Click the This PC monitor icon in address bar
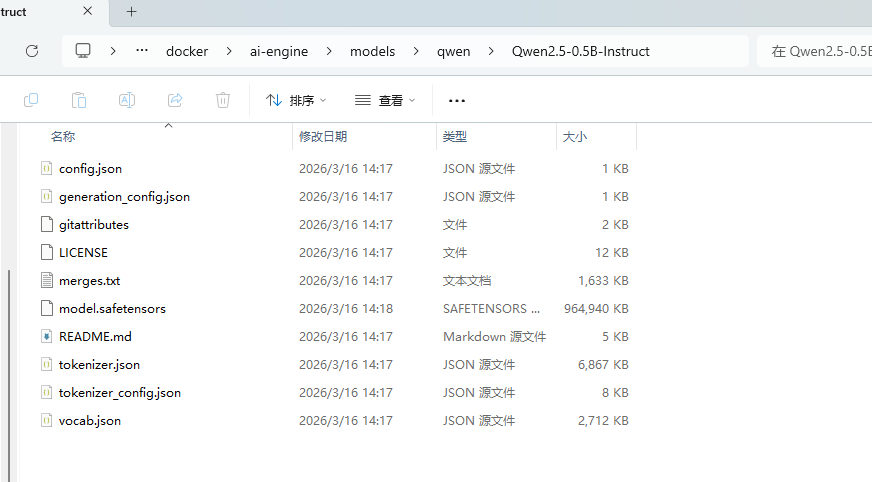This screenshot has width=872, height=482. [83, 51]
